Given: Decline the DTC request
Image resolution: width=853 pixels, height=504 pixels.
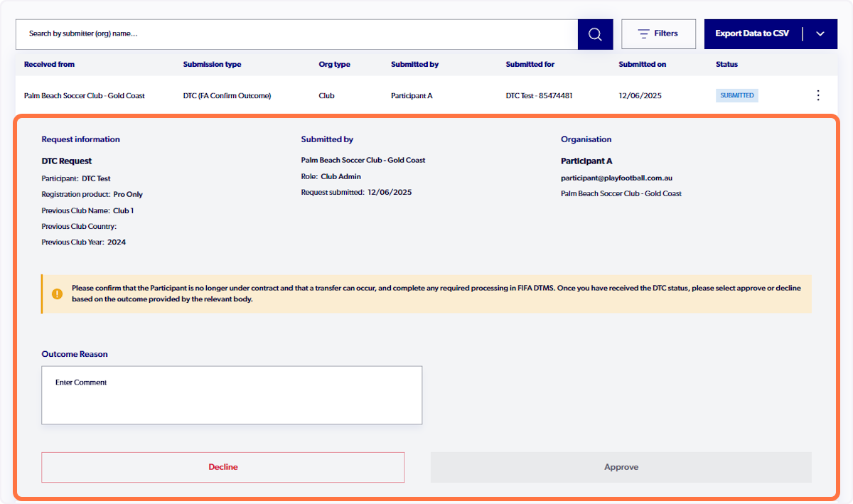Looking at the screenshot, I should [223, 467].
